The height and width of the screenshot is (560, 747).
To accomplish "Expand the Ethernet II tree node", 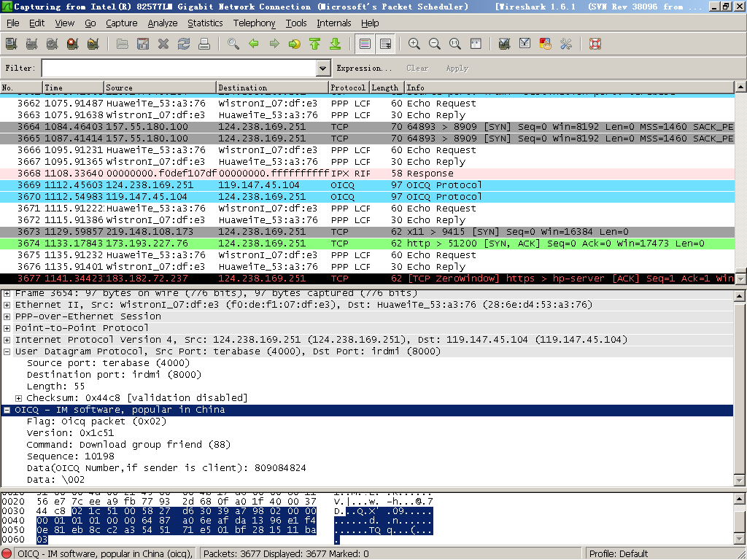I will [x=7, y=305].
